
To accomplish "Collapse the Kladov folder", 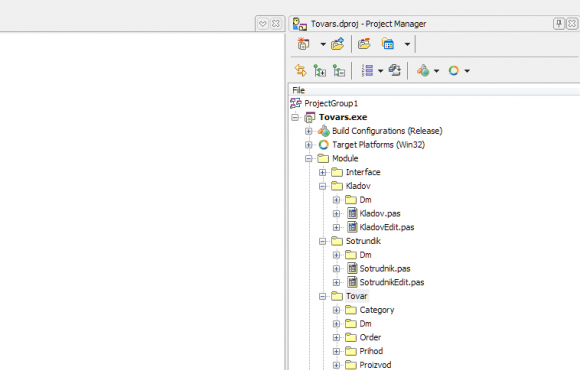I will pyautogui.click(x=323, y=186).
